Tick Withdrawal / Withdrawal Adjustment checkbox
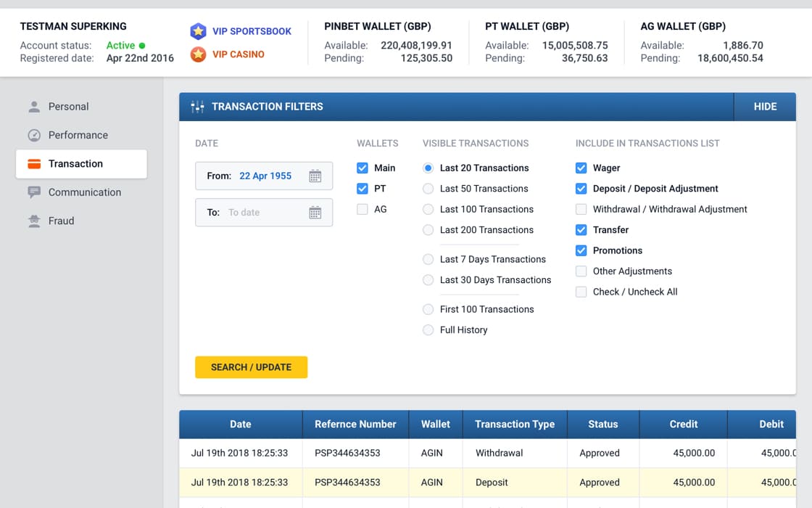 pos(581,210)
